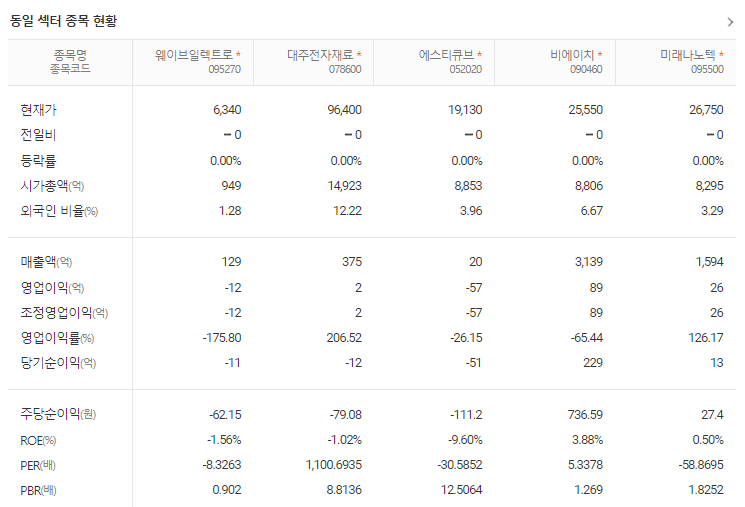Click PER value -58.8695
Image resolution: width=745 pixels, height=507 pixels.
pos(701,465)
